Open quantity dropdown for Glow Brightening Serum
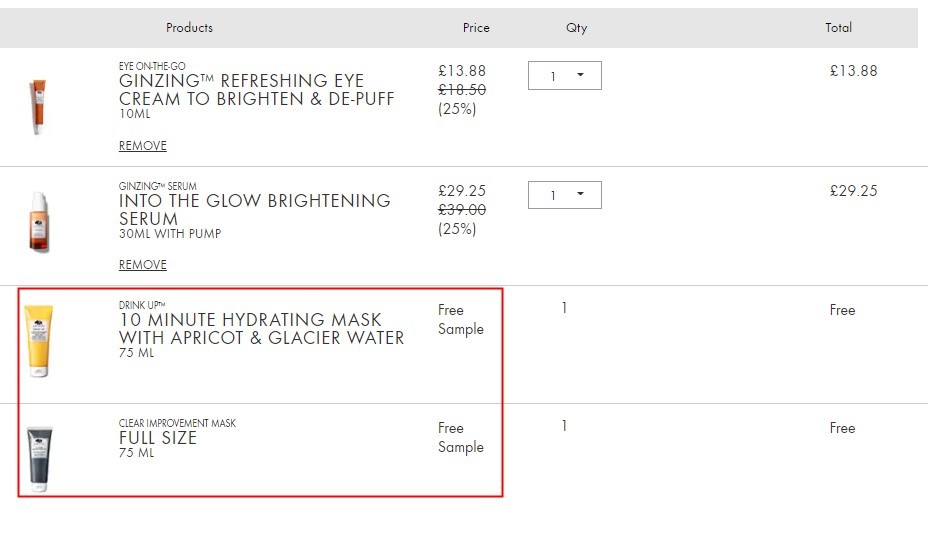928x533 pixels. tap(565, 195)
